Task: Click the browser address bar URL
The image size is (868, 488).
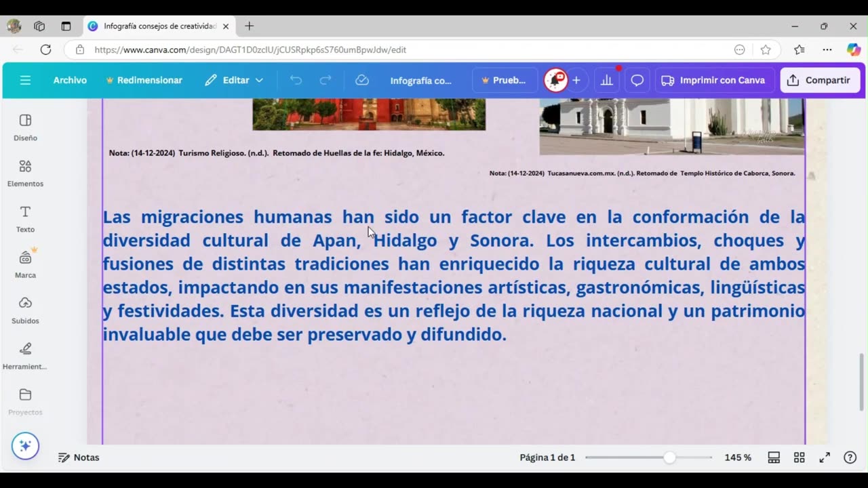Action: pos(250,49)
